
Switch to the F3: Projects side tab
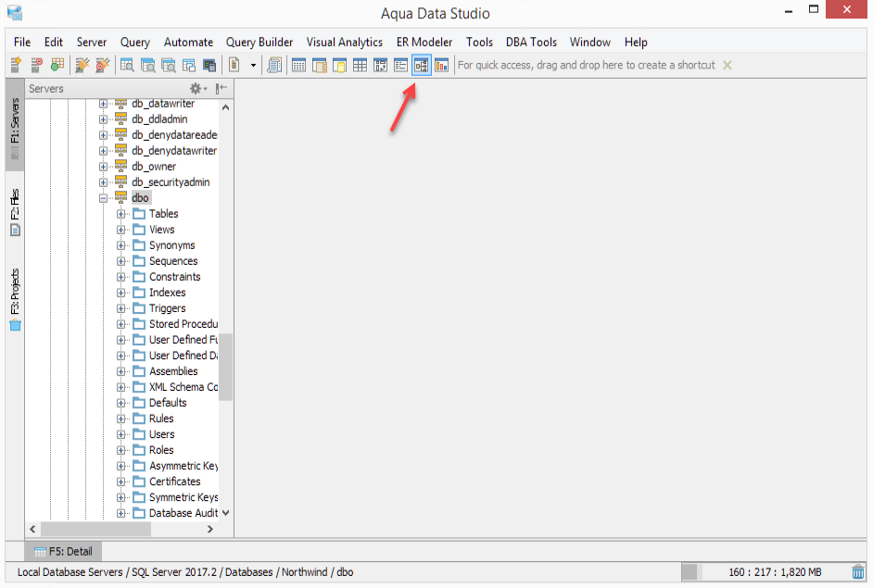pos(15,300)
